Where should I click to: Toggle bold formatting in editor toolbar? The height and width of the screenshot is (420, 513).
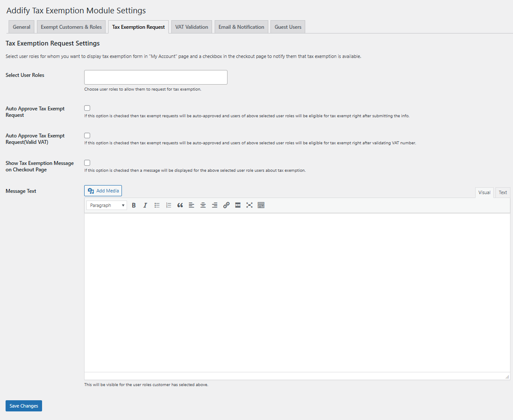134,205
